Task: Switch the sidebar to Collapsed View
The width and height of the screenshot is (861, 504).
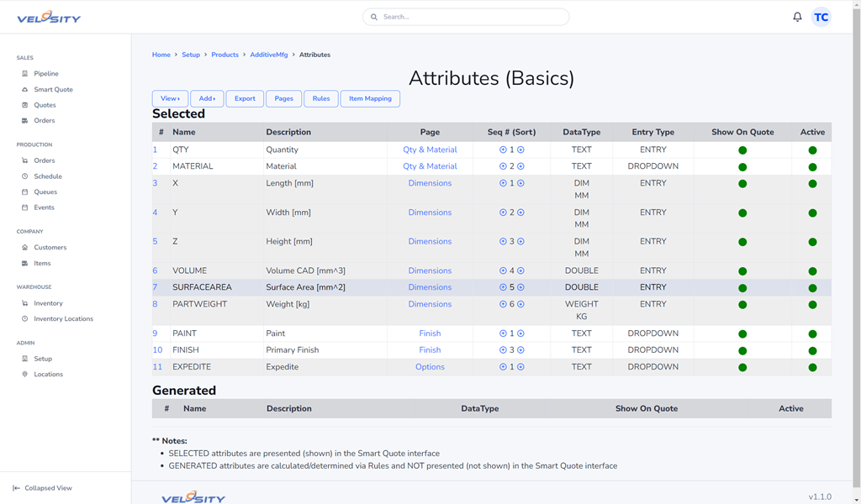Action: click(42, 488)
